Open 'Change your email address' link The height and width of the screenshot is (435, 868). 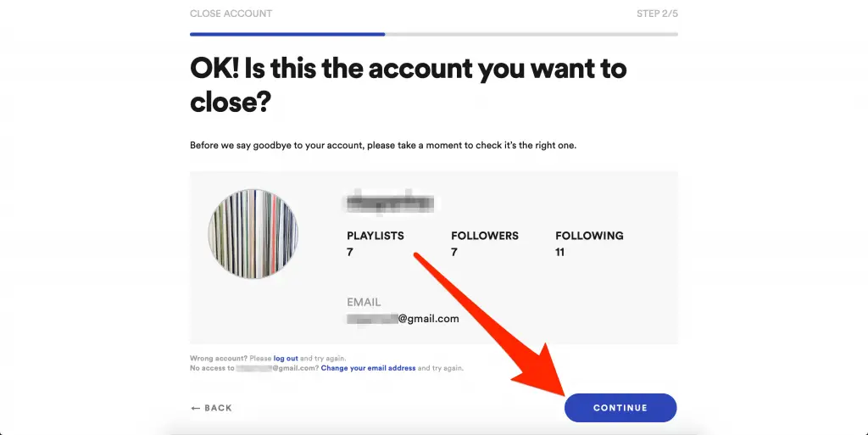368,368
